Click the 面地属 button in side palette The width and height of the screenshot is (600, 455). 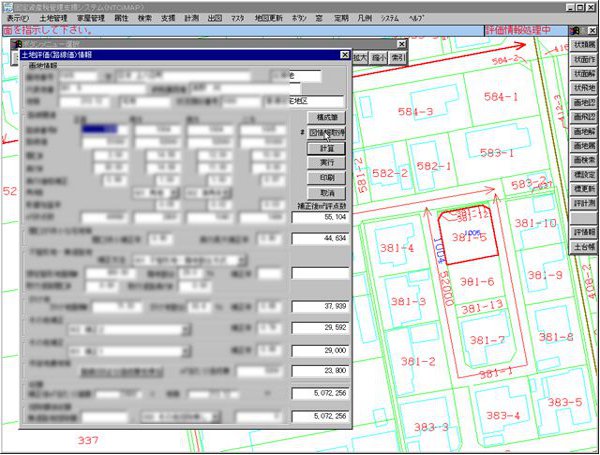[x=584, y=145]
